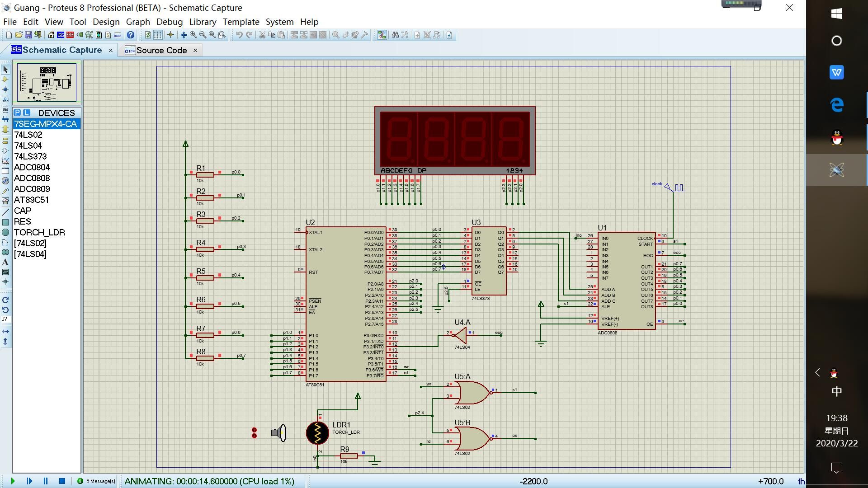Open Microsoft Edge taskbar icon

[x=837, y=105]
